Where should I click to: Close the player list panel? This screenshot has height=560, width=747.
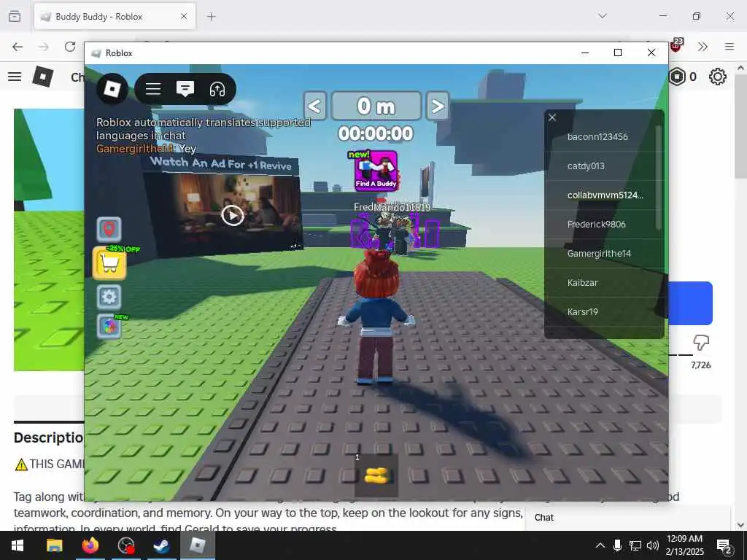pos(552,117)
